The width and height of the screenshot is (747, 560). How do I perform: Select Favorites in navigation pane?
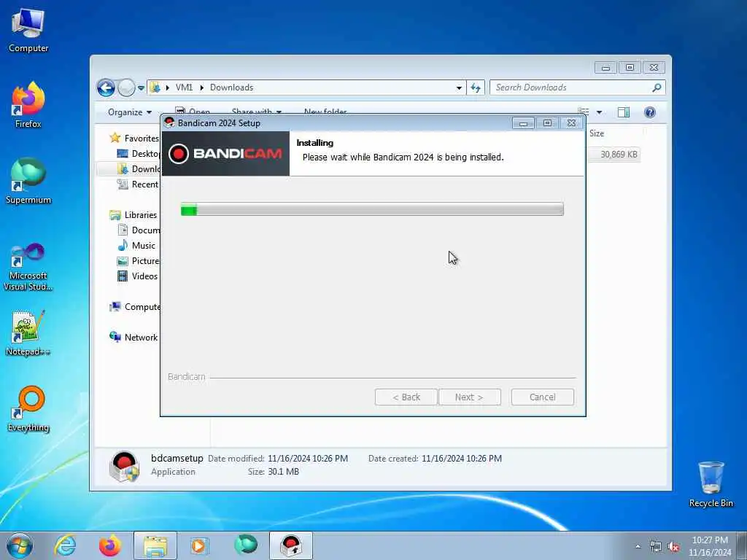(135, 138)
